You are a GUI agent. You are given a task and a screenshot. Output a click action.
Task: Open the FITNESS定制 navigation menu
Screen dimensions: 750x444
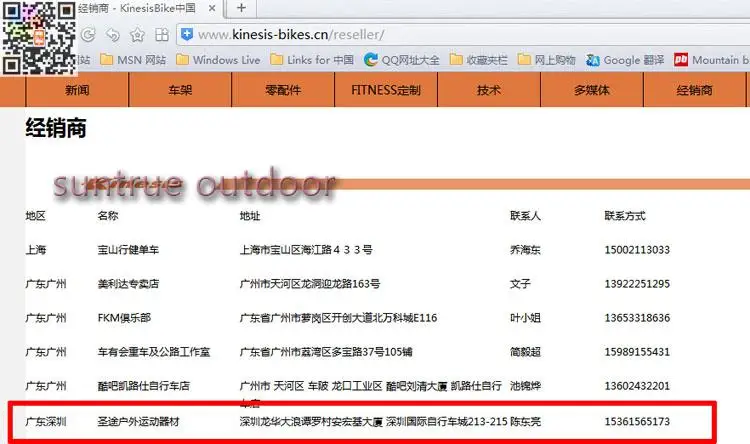coord(386,89)
